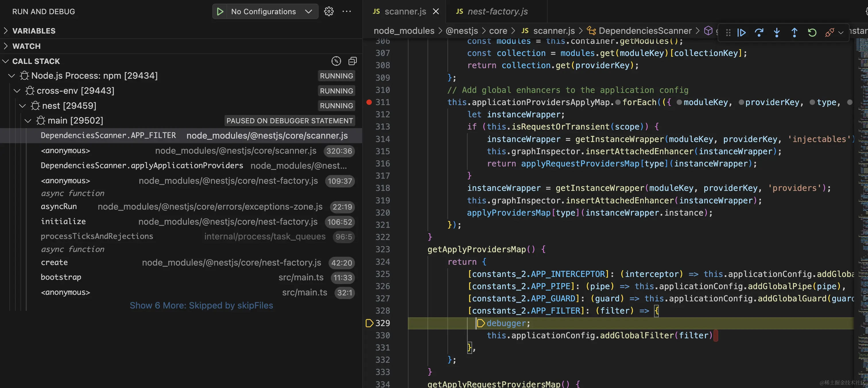The width and height of the screenshot is (868, 388).
Task: Close the scanner.js tab
Action: (x=436, y=11)
